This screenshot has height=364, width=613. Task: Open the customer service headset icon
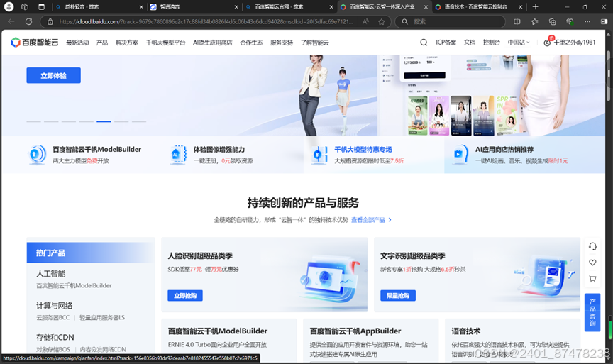[592, 246]
